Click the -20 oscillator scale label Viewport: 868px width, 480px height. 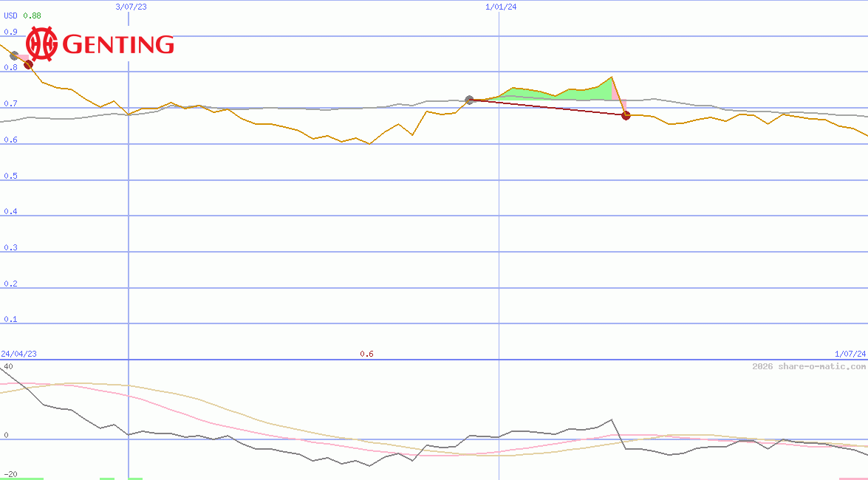10,474
